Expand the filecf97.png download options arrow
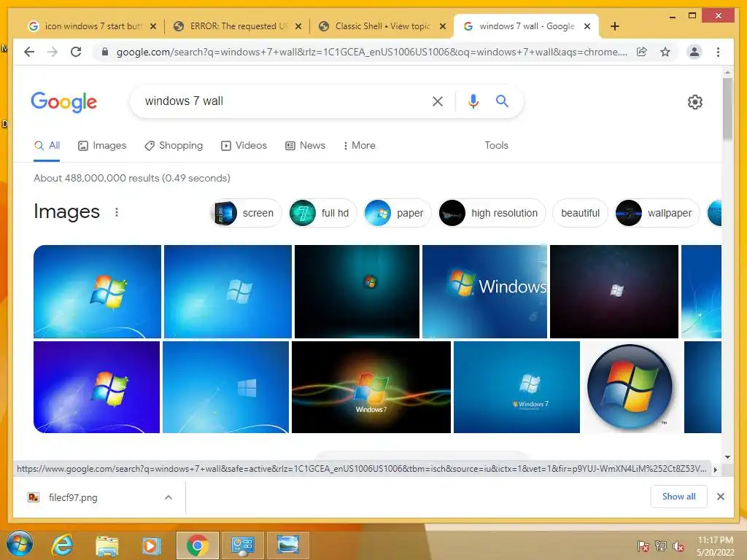 (x=169, y=497)
